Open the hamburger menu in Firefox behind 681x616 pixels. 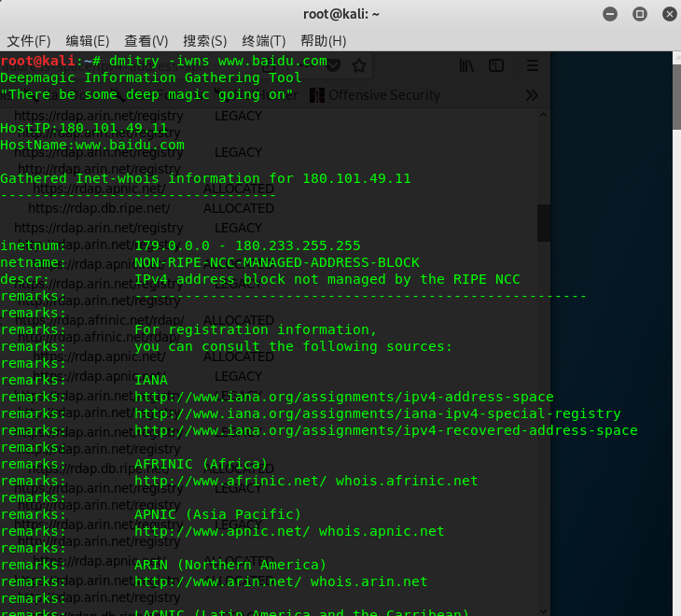(533, 65)
